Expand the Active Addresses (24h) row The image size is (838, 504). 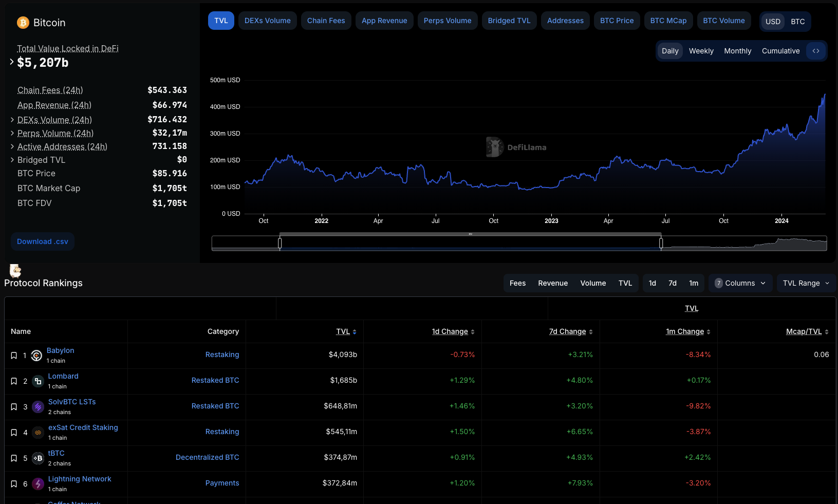pyautogui.click(x=12, y=146)
